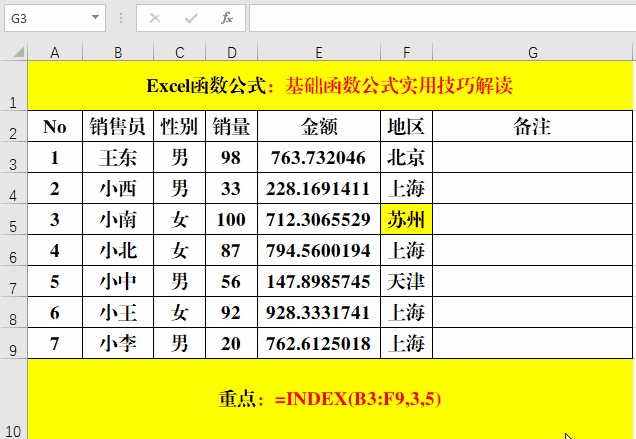636x439 pixels.
Task: Select column B header
Action: click(x=118, y=52)
